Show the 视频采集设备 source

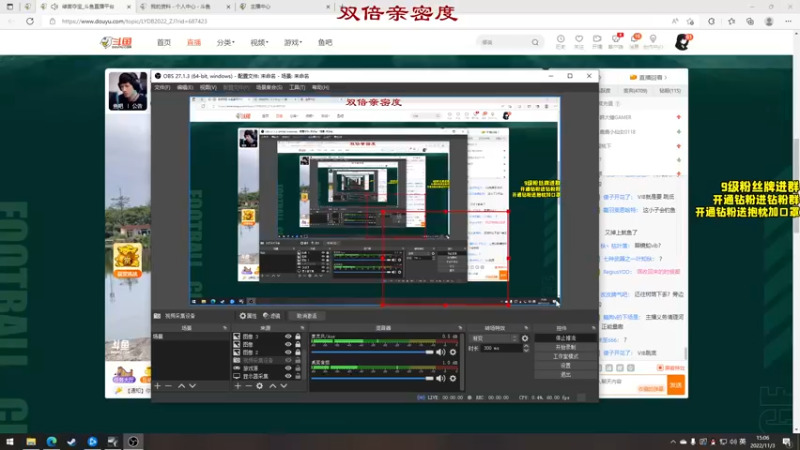click(288, 360)
